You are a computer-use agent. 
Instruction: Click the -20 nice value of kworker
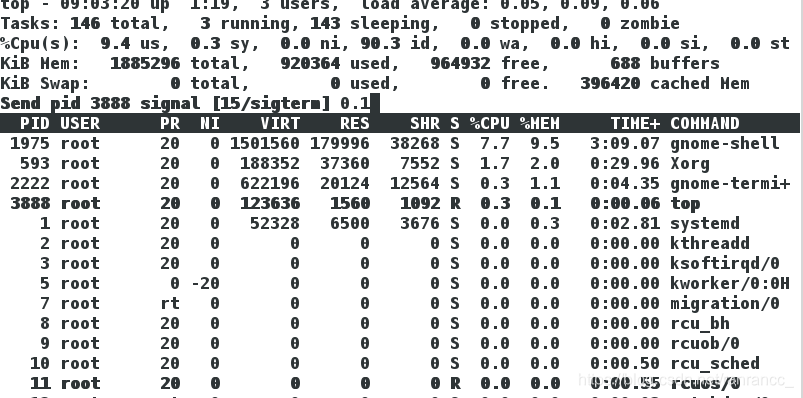point(205,283)
